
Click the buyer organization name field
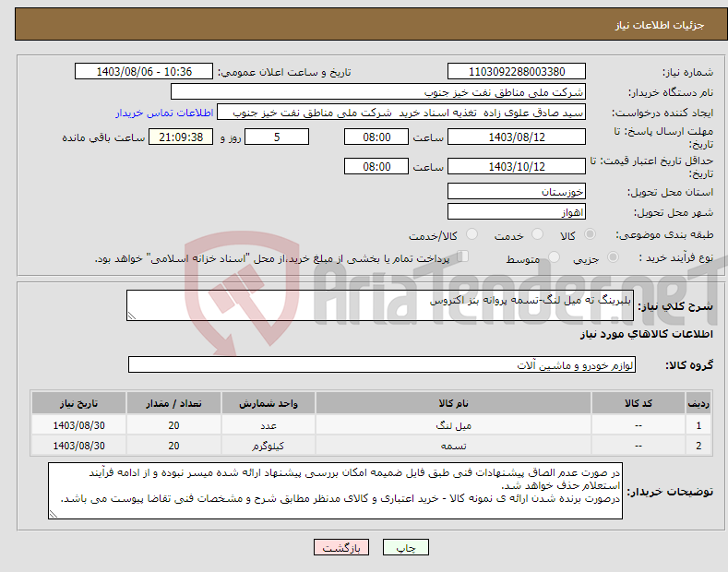(x=378, y=92)
